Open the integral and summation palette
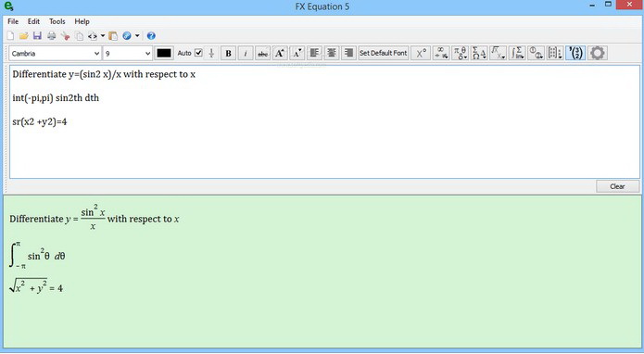Viewport: 644px width, 354px height. pos(517,54)
